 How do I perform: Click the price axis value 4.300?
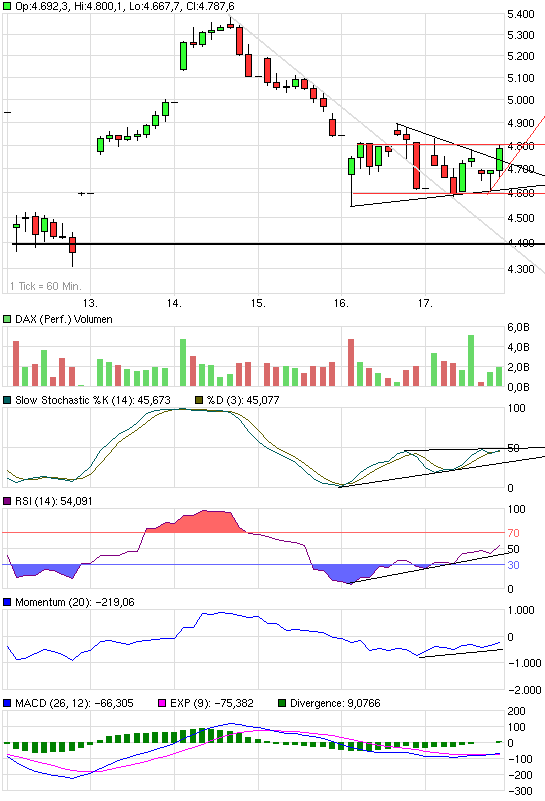pos(521,269)
